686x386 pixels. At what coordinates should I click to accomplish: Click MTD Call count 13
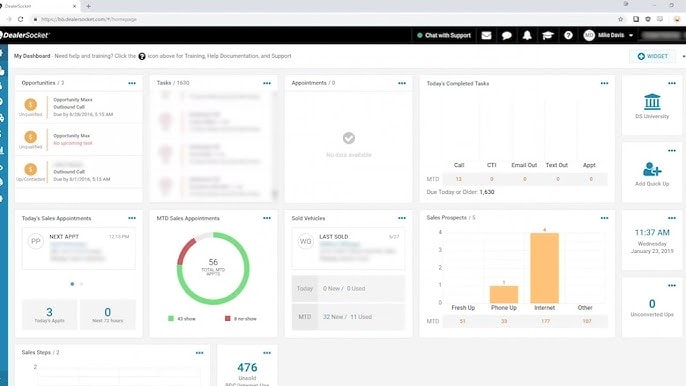458,179
